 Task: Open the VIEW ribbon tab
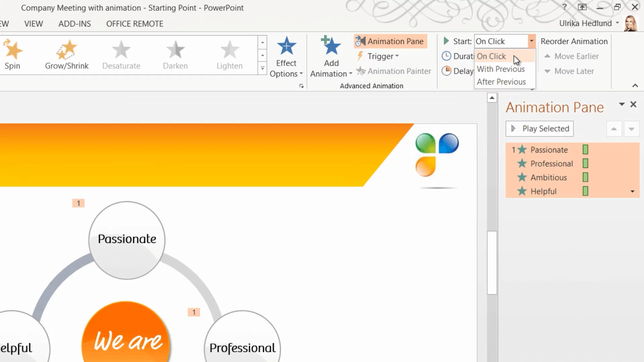point(34,24)
